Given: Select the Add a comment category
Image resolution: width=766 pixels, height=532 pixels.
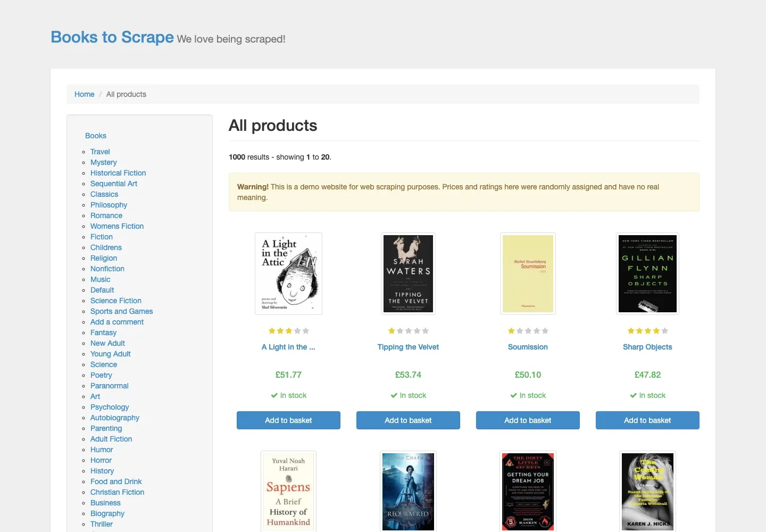Looking at the screenshot, I should pos(117,322).
